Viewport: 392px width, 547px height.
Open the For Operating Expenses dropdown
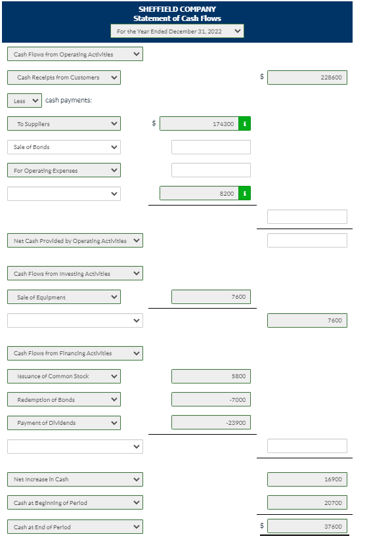click(x=65, y=169)
